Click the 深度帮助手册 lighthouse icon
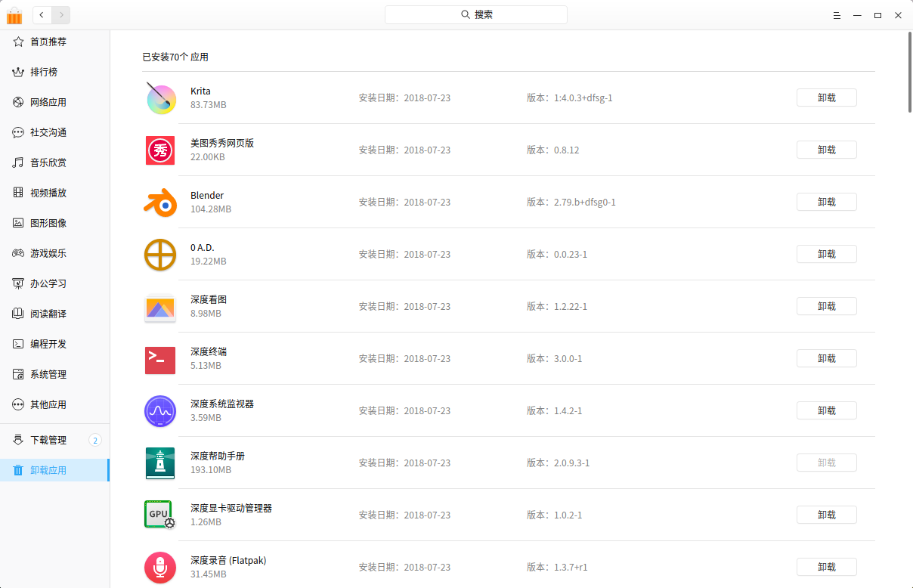 [160, 463]
